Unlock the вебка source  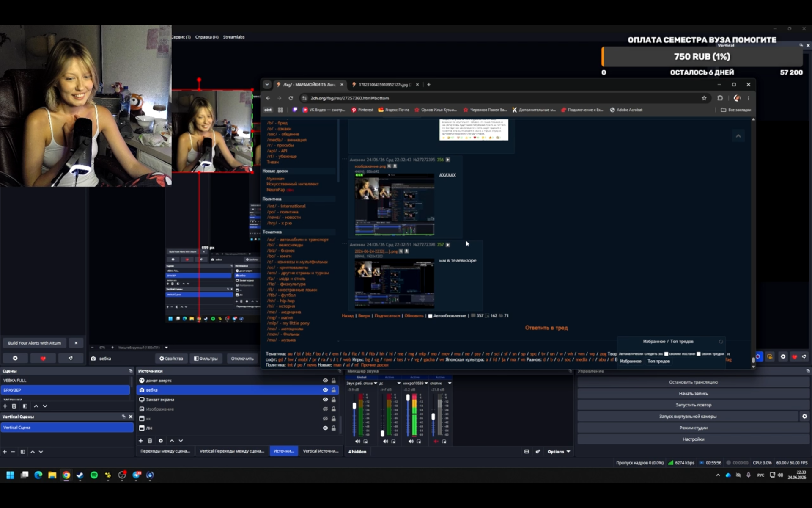tap(334, 390)
